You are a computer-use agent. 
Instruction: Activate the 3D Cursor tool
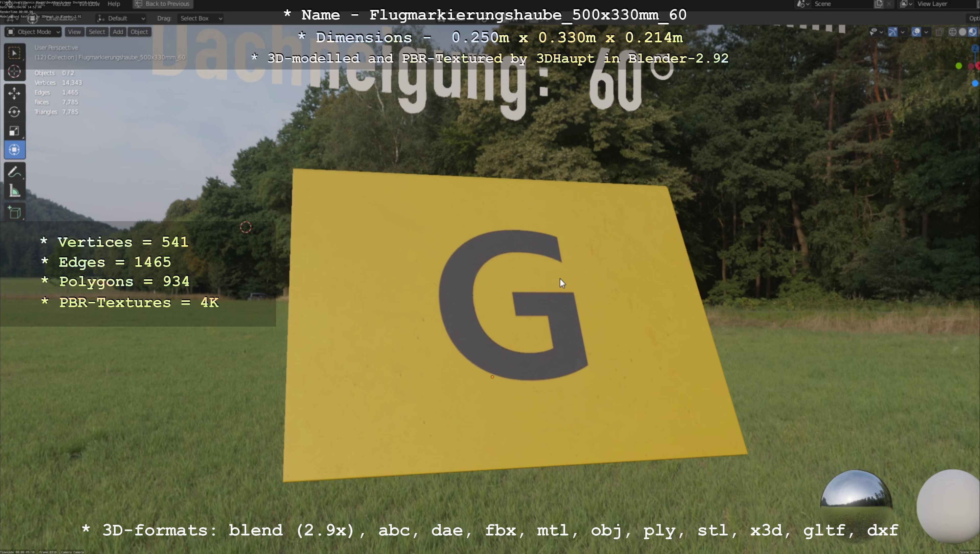(x=14, y=72)
